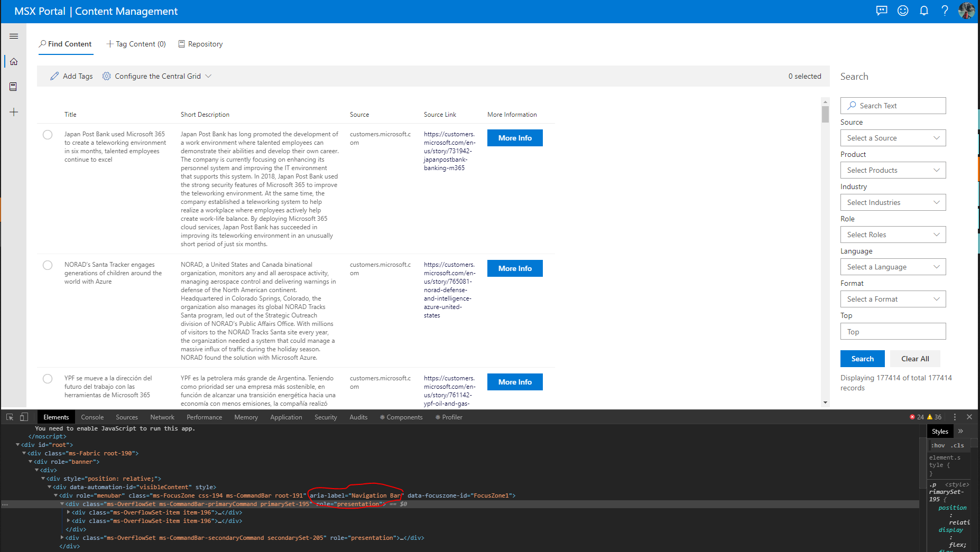This screenshot has width=980, height=552.
Task: Open the feedback chat icon in header
Action: [882, 11]
